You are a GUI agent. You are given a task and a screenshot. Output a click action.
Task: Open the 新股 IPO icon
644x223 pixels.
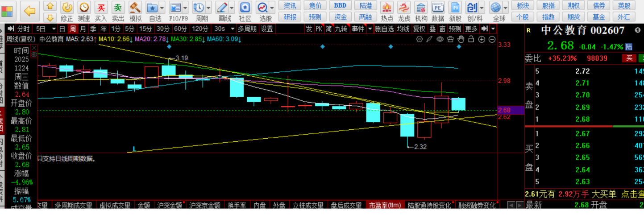click(455, 8)
